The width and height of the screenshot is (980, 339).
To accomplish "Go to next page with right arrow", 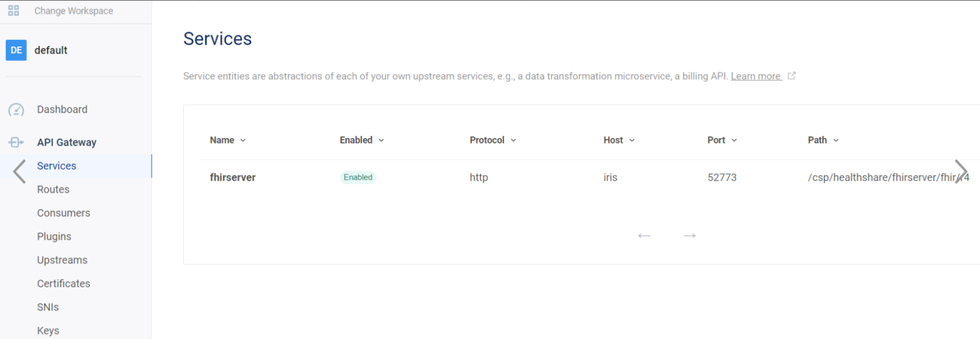I will pos(690,235).
